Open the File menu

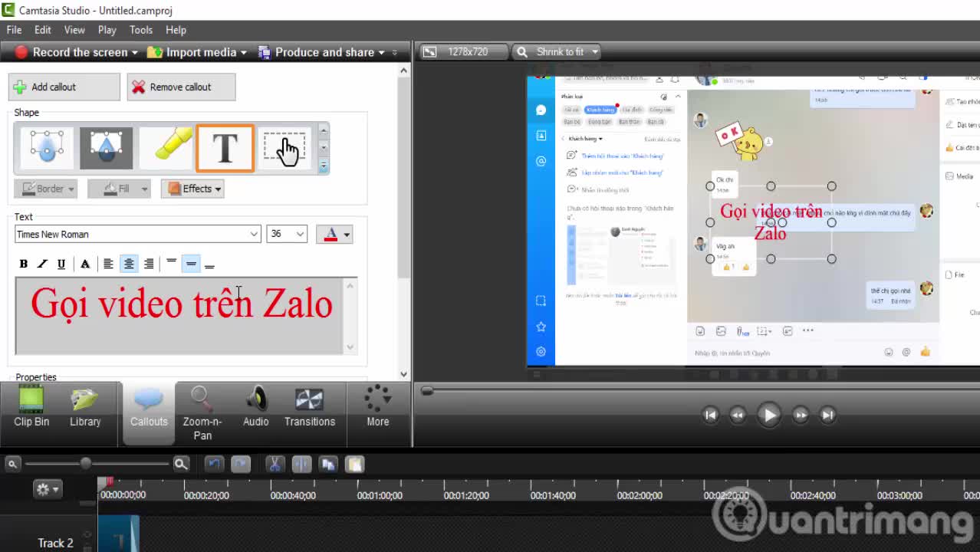coord(14,30)
